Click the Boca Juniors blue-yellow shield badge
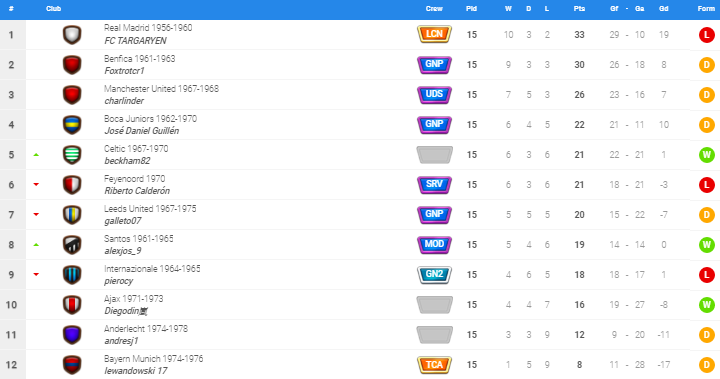Viewport: 720px width, 379px height. tap(72, 125)
